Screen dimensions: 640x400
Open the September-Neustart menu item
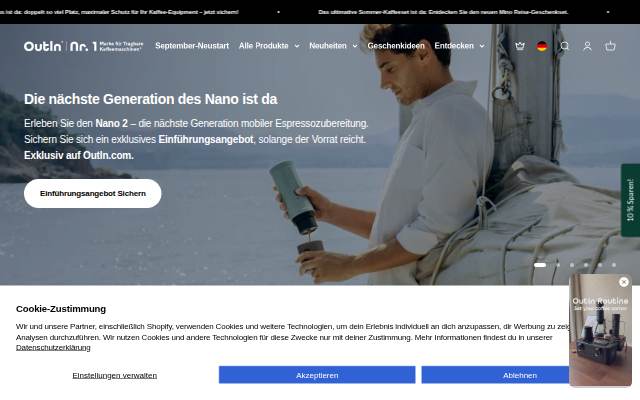coord(192,46)
